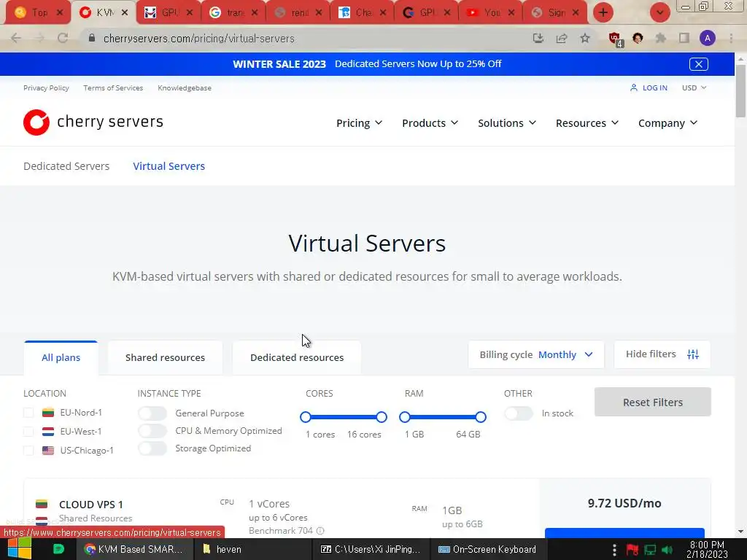Expand the Solutions menu
Screen dimensions: 747x560
tap(507, 122)
